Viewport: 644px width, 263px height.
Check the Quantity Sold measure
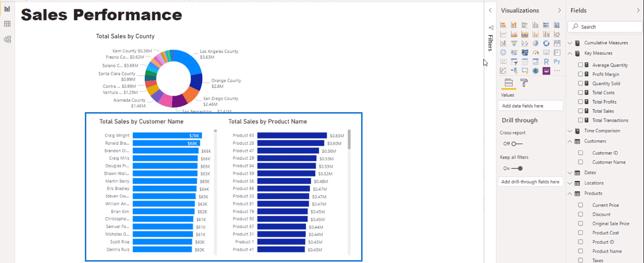581,83
